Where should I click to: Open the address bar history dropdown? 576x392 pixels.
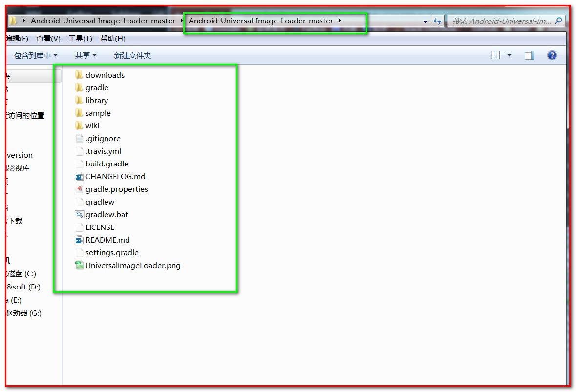pos(425,21)
